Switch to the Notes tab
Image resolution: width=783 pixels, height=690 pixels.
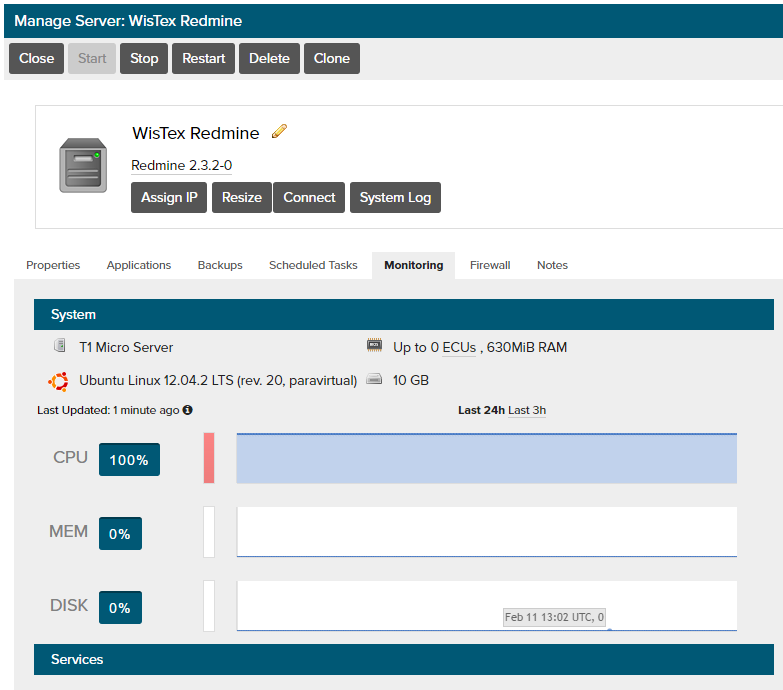click(x=552, y=265)
